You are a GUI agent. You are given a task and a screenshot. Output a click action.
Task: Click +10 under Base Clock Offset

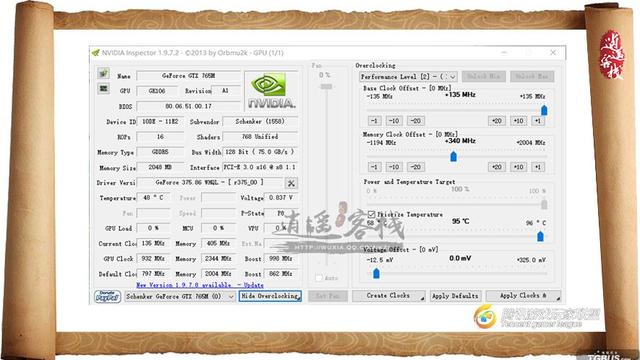(518, 121)
